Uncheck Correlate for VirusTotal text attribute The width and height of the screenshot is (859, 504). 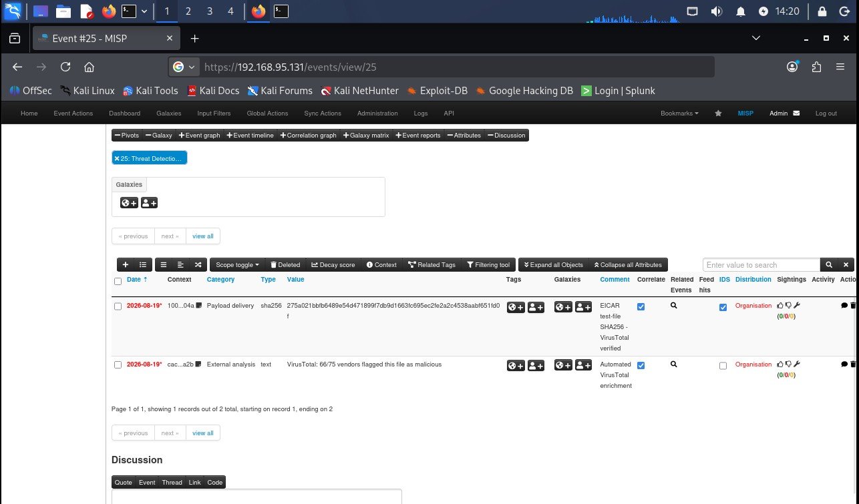[x=641, y=365]
